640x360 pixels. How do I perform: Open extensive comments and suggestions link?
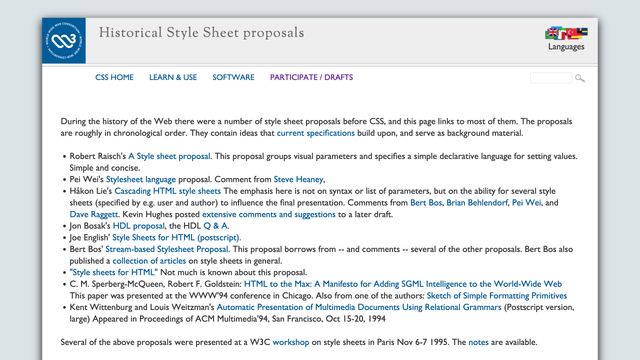pyautogui.click(x=269, y=214)
